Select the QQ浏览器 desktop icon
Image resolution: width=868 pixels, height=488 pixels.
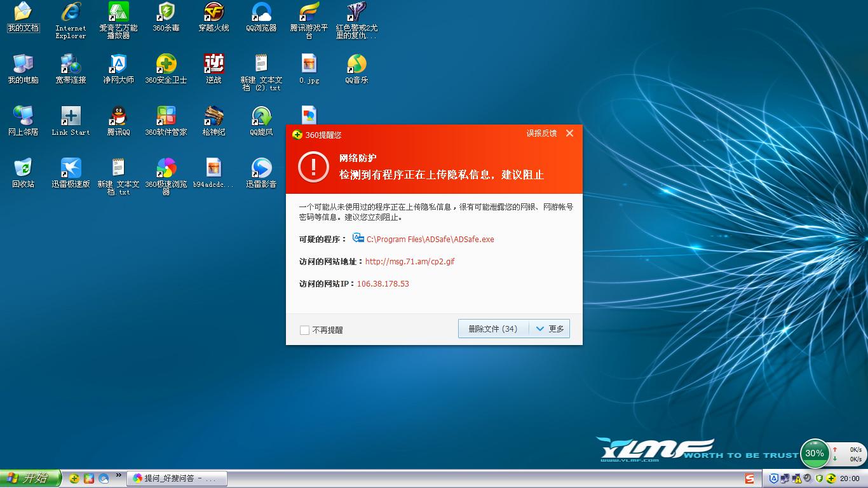coord(261,17)
